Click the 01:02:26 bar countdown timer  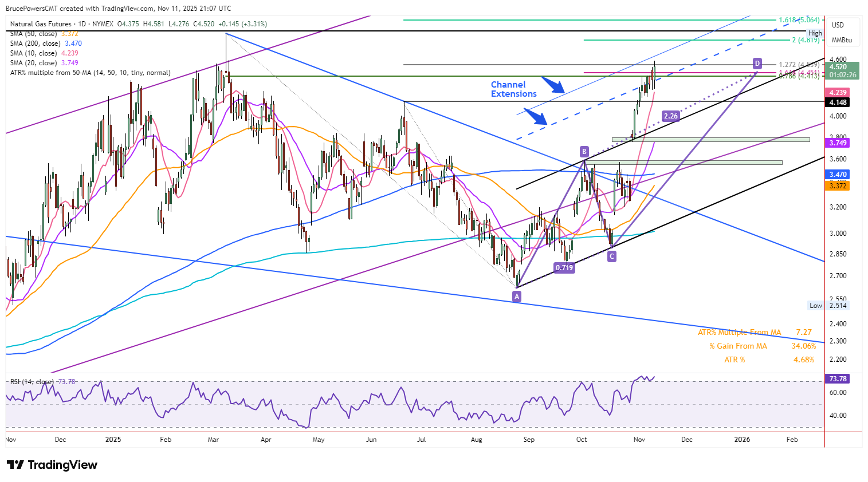tap(842, 75)
